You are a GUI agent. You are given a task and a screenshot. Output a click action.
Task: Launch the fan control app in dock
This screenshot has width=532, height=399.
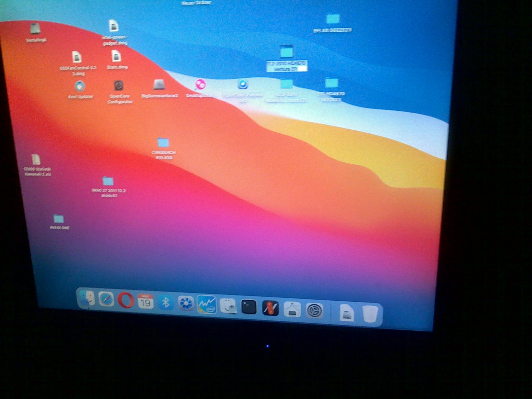(x=186, y=303)
